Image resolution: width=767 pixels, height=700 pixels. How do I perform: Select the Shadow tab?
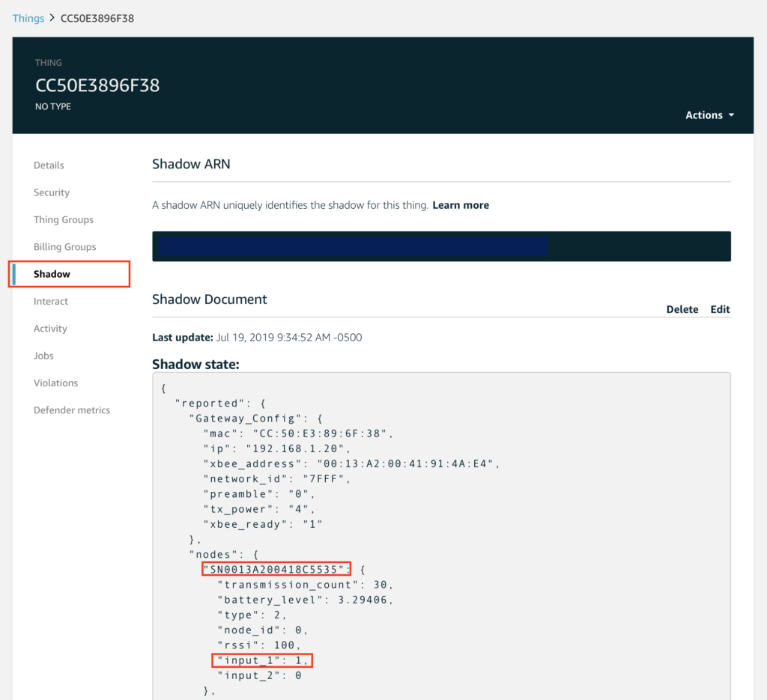pos(52,274)
